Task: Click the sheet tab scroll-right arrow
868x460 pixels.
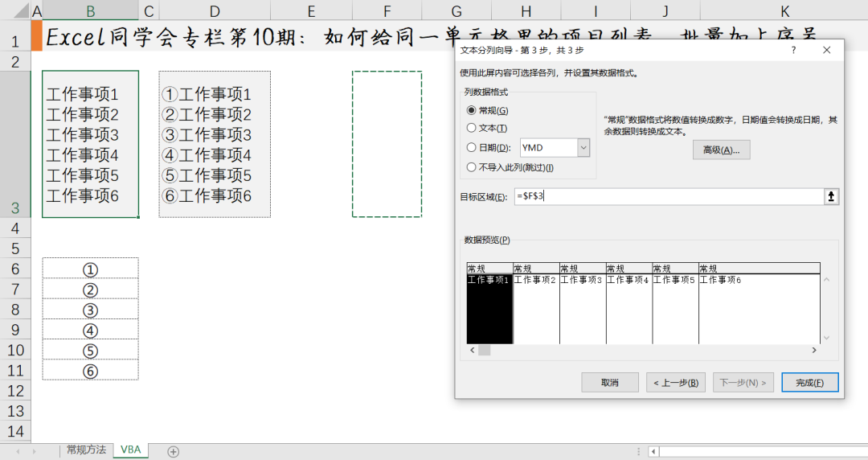Action: 45,451
